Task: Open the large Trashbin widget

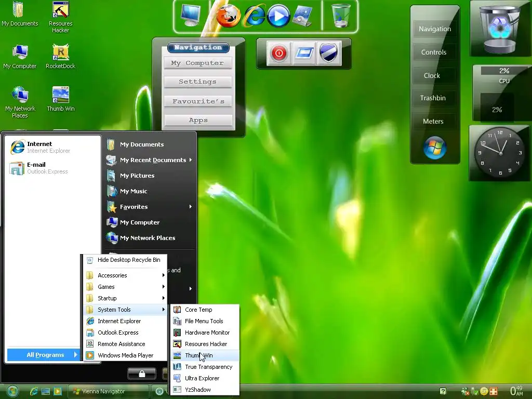Action: 500,29
